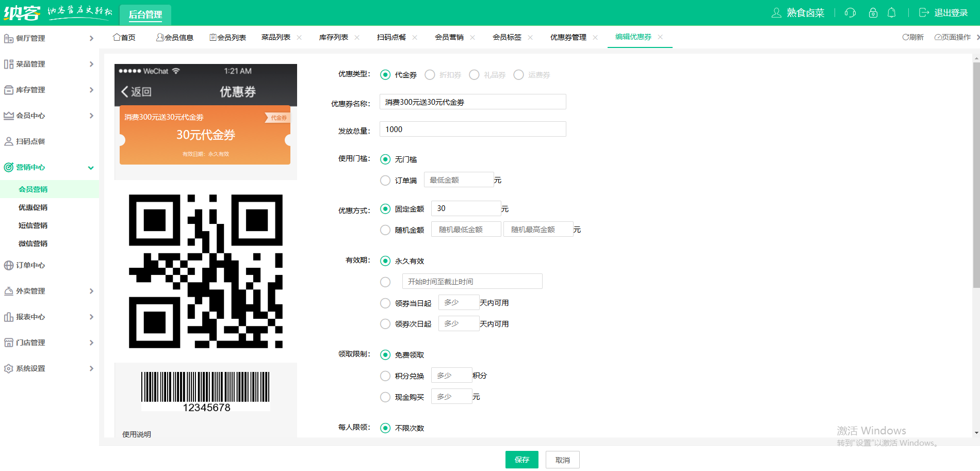This screenshot has height=471, width=980.
Task: Close the 编辑优惠券 tab
Action: [660, 37]
